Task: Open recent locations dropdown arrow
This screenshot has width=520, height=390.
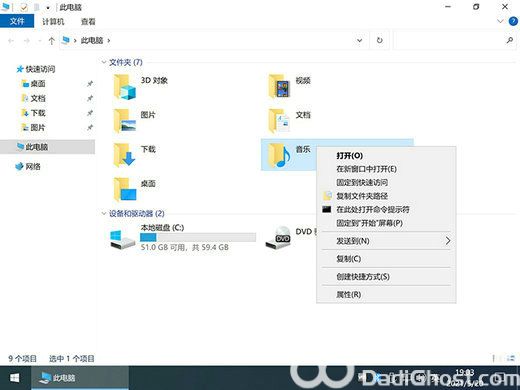Action: [x=40, y=41]
